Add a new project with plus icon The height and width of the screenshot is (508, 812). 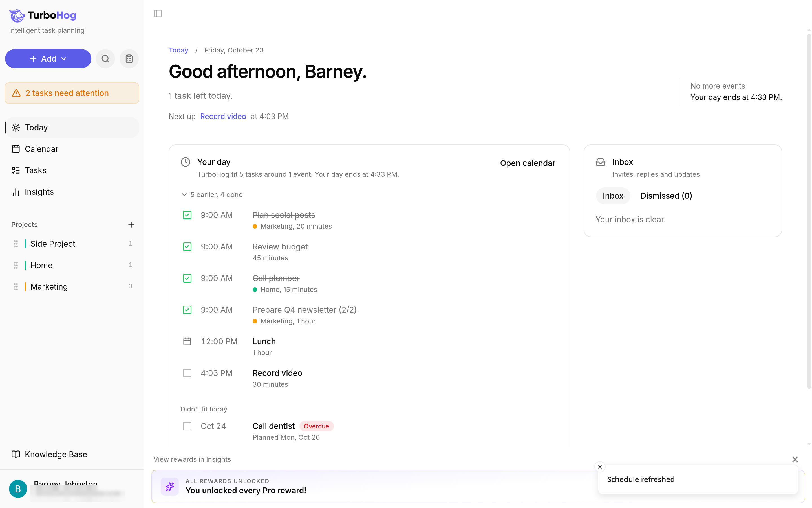(x=131, y=224)
